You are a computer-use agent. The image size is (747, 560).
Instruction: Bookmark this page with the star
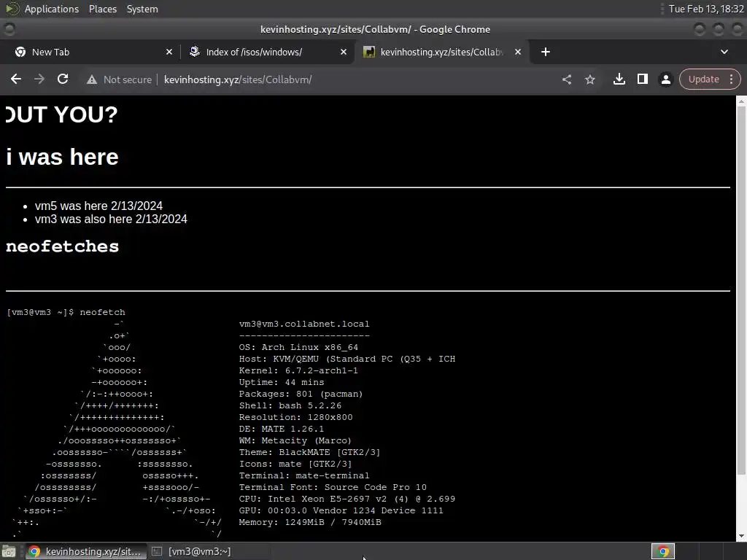[589, 79]
